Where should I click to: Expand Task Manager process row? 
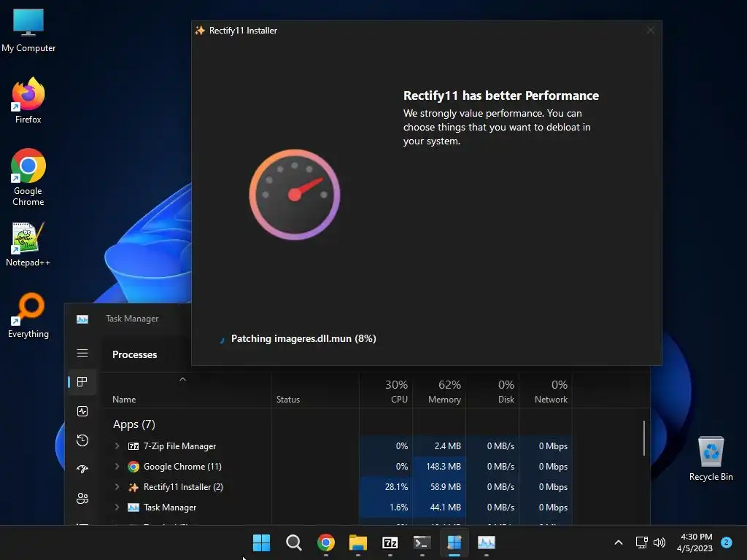pyautogui.click(x=117, y=507)
